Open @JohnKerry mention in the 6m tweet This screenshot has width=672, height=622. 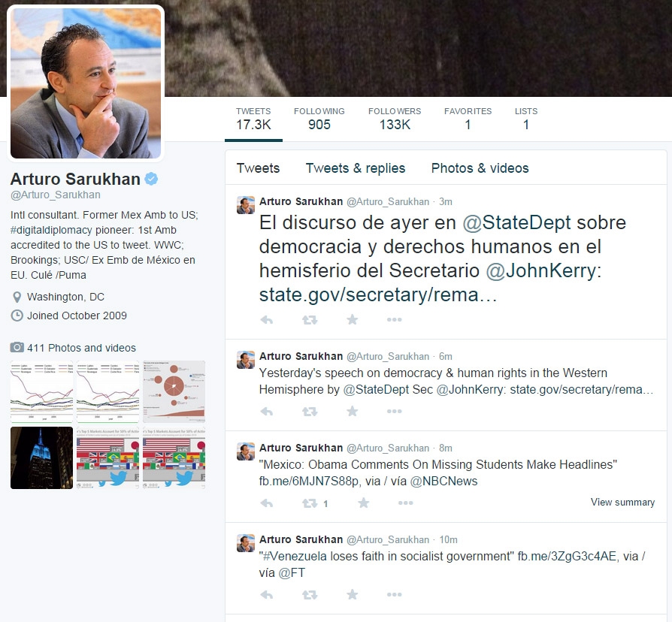click(470, 389)
